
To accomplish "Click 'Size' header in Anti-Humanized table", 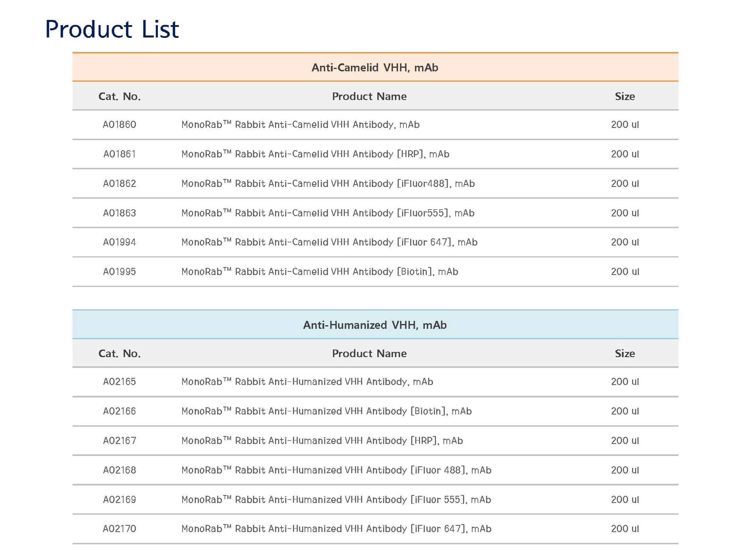I will pyautogui.click(x=625, y=353).
